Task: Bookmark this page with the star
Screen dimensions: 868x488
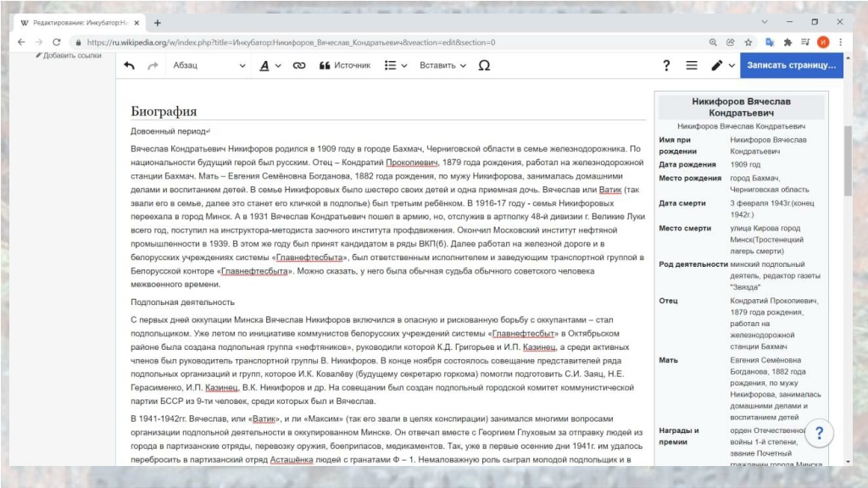Action: (x=748, y=42)
